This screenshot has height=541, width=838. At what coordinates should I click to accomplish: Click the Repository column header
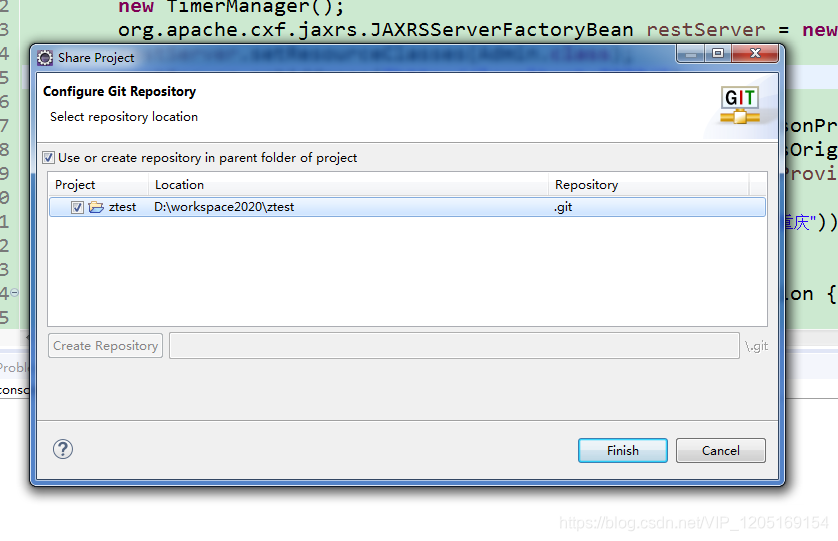tap(648, 184)
